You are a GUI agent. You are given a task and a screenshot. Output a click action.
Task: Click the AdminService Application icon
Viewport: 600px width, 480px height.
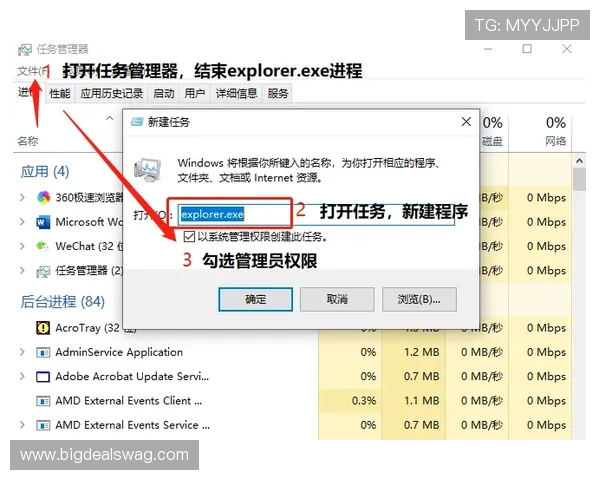pyautogui.click(x=43, y=352)
